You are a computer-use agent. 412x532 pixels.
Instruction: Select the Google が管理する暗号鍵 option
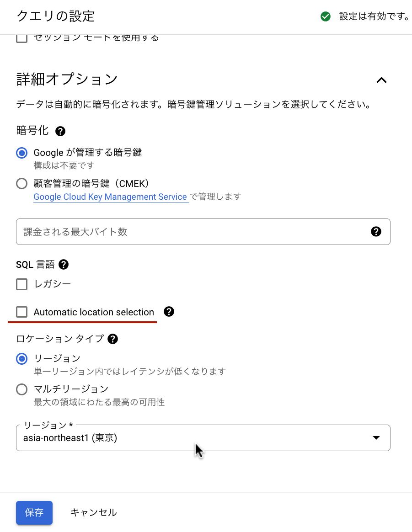[21, 153]
